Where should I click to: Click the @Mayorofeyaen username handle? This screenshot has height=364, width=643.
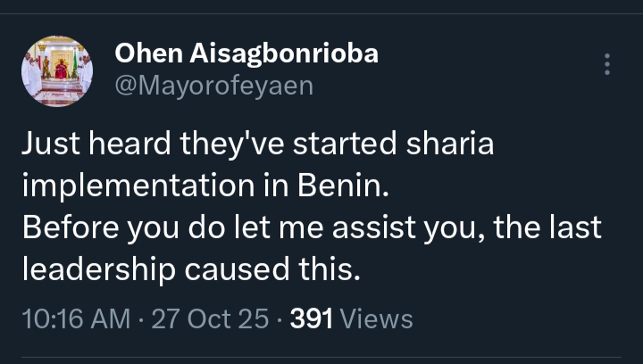click(x=213, y=85)
